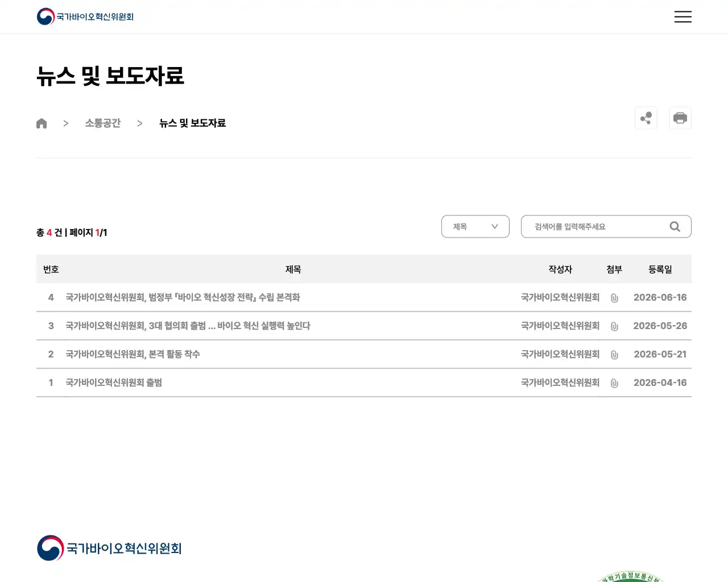
Task: Go to home via breadcrumb house icon
Action: point(42,123)
